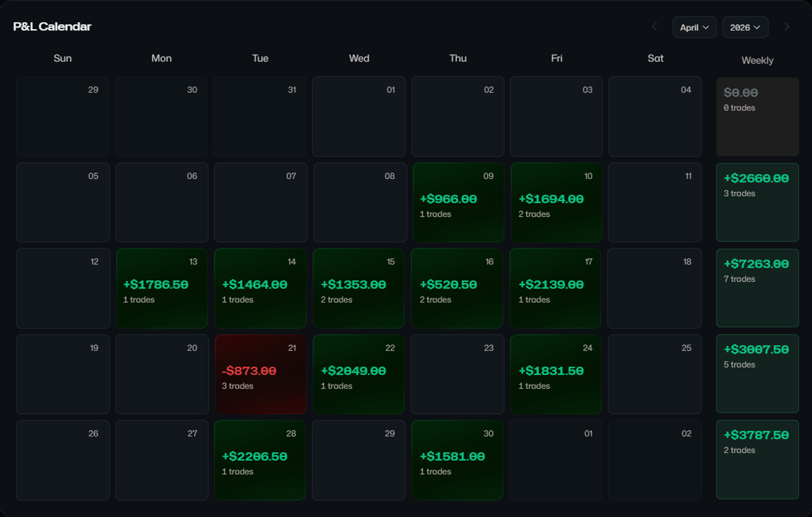Viewport: 812px width, 517px height.
Task: Open April 22 day showing +$2049.00
Action: pyautogui.click(x=358, y=374)
